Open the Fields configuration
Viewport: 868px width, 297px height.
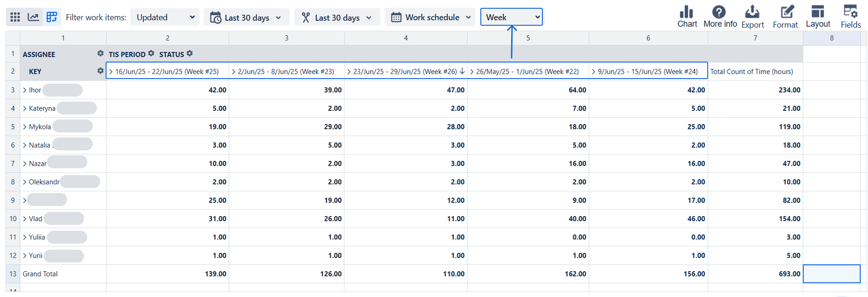[851, 17]
